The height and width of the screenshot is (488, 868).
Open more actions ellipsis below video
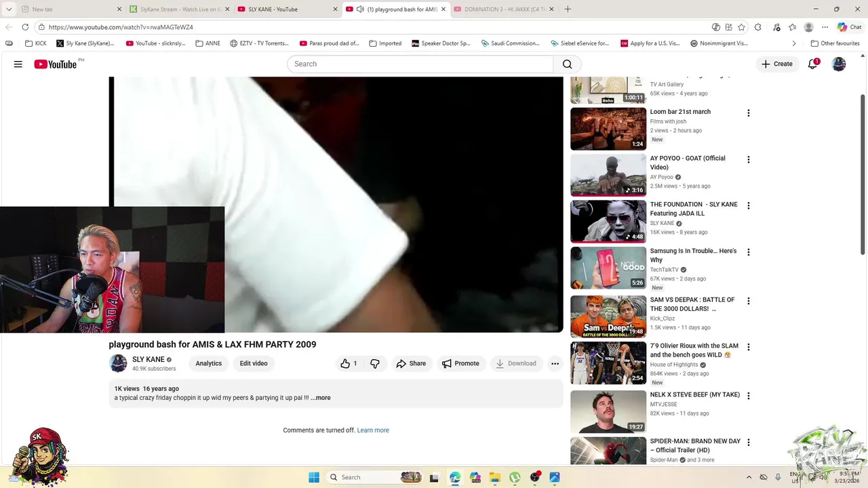555,363
